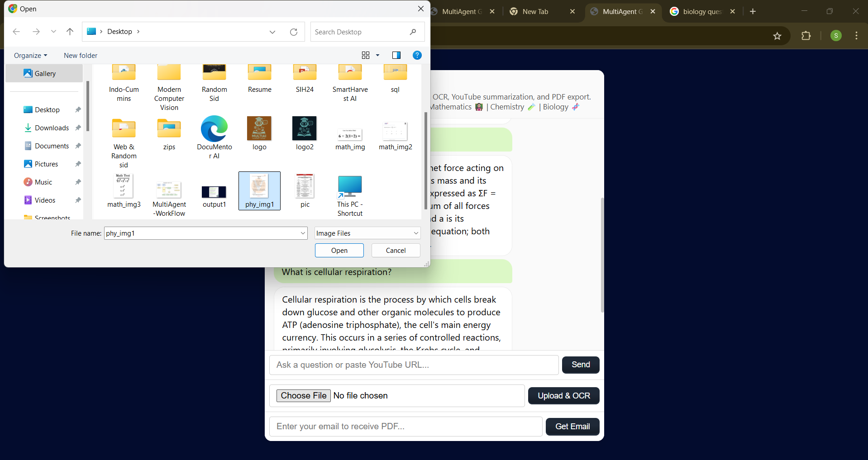Expand the address bar history dropdown
Screen dimensions: 868x460
pos(272,32)
